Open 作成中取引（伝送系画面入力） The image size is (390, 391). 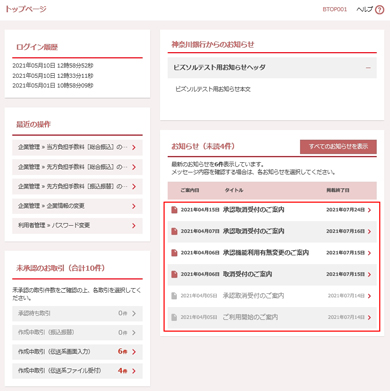click(77, 352)
